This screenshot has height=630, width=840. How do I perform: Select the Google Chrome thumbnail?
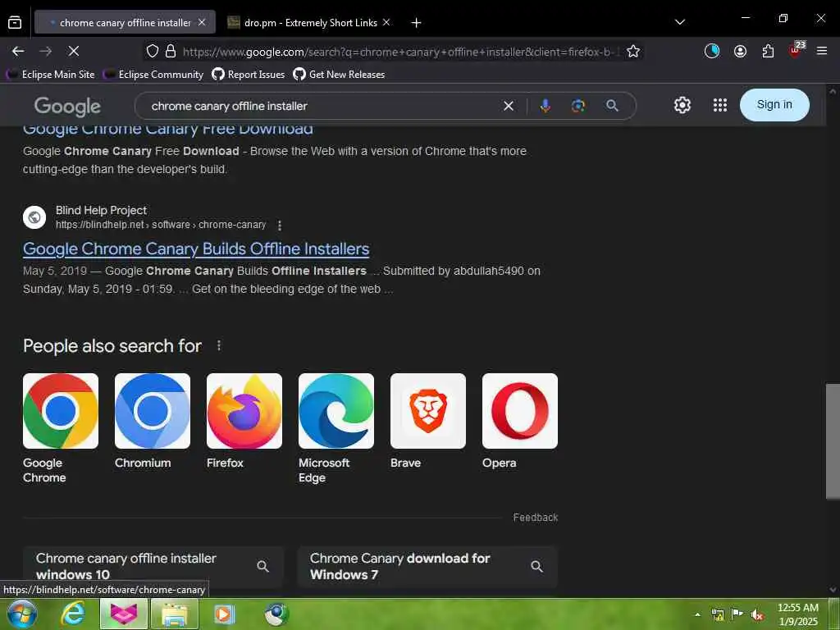coord(61,411)
